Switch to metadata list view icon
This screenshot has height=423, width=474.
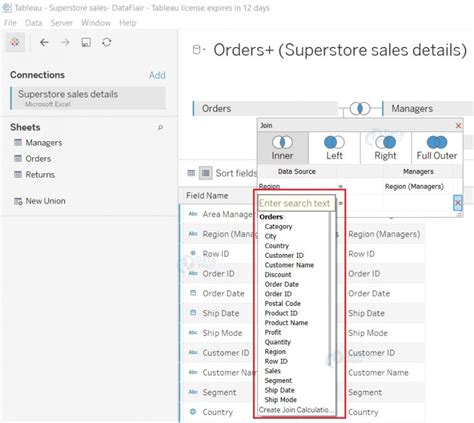(x=206, y=173)
